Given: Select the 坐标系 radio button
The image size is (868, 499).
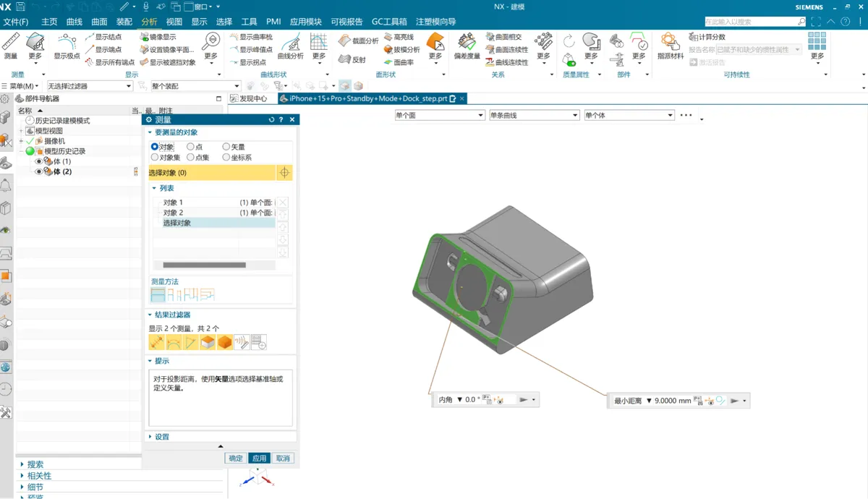Looking at the screenshot, I should coord(226,157).
